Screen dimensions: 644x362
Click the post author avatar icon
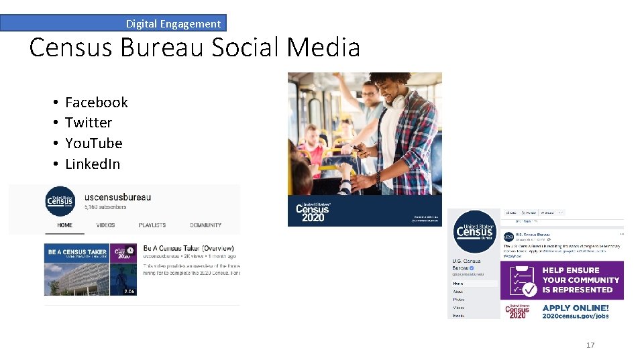[x=508, y=237]
